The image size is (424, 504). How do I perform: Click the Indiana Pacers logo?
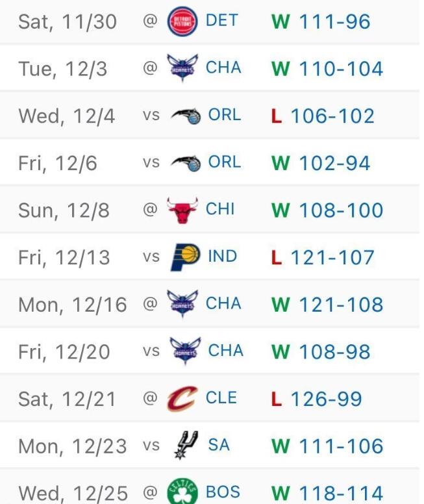pos(184,257)
